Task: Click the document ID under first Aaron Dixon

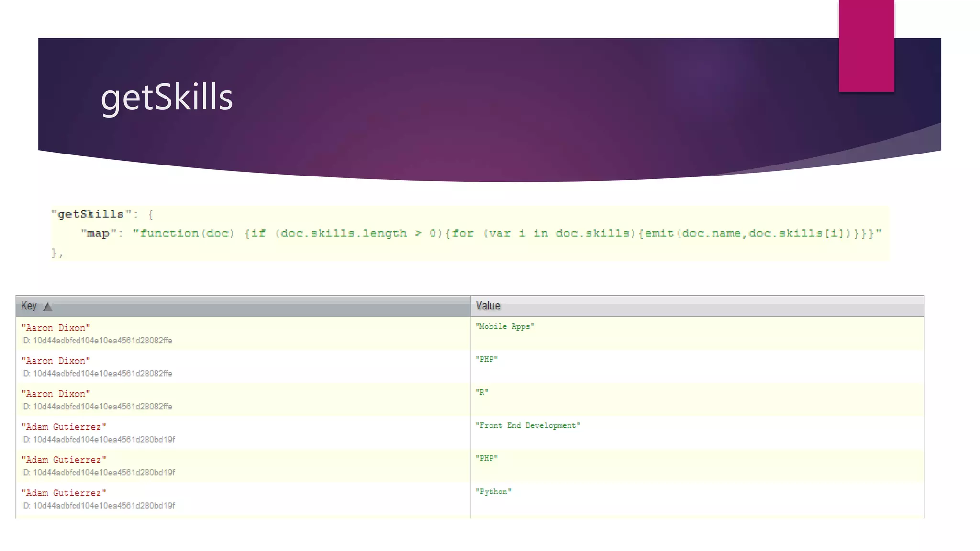Action: coord(97,341)
